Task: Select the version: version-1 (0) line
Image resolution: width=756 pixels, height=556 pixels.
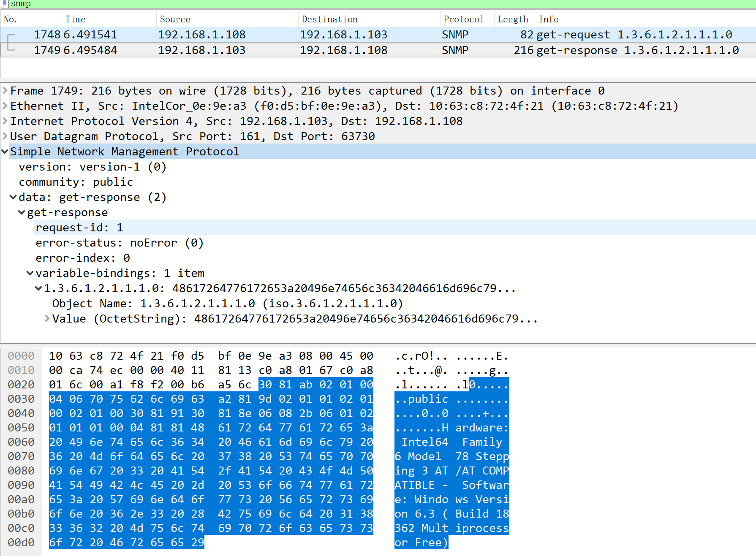Action: point(92,167)
